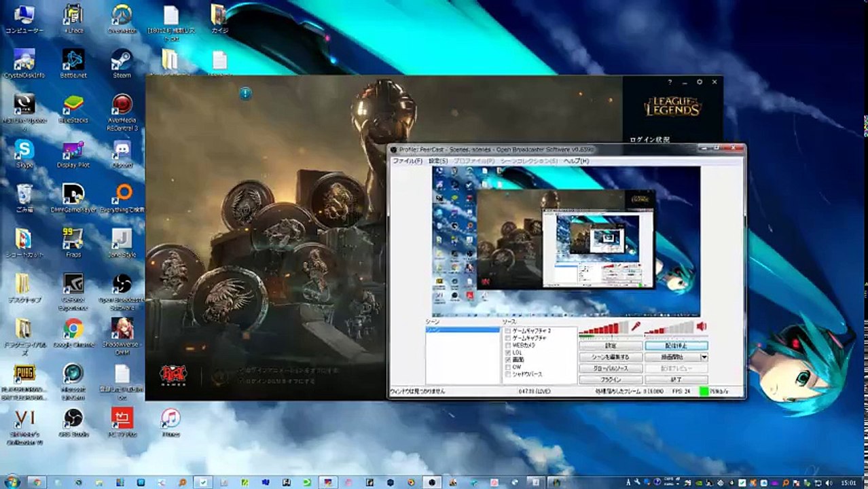Enable the ゲームキャプチャ 2 source checkbox
Viewport: 868px width, 489px height.
point(507,331)
